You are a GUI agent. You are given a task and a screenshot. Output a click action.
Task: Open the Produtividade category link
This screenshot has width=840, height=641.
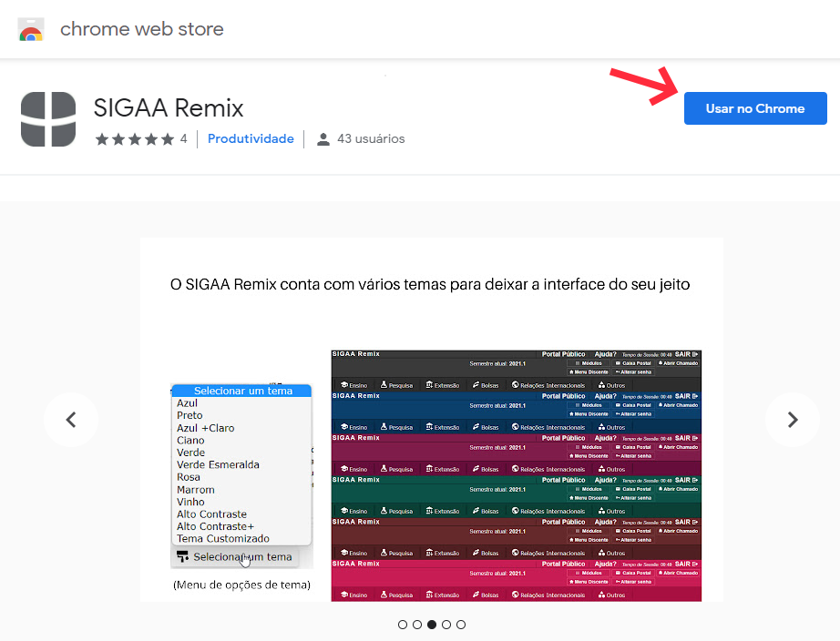[251, 138]
